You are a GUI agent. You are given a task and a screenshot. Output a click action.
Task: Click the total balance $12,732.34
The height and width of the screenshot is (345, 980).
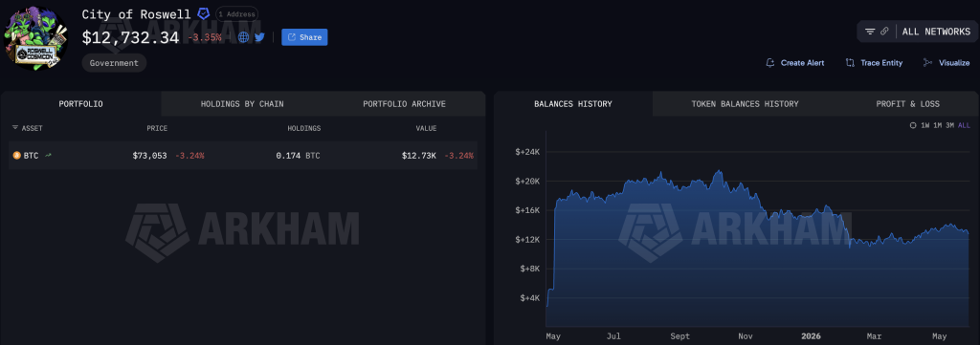(x=130, y=37)
